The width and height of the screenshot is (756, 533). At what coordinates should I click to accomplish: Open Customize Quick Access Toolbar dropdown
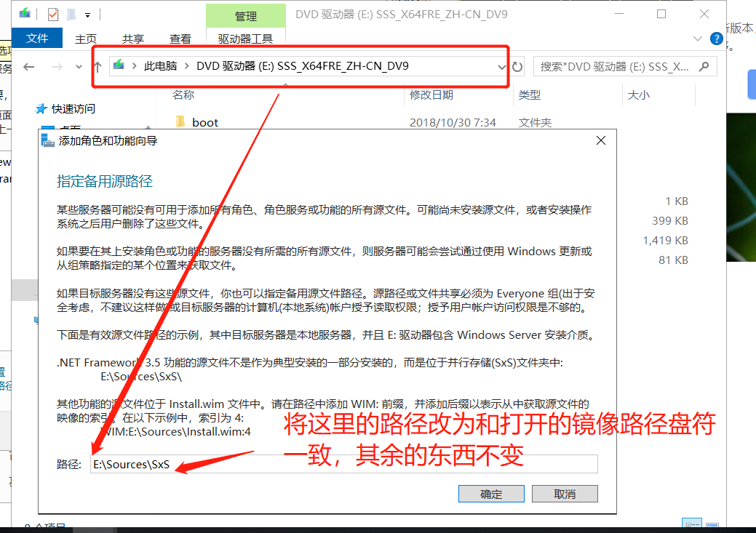[88, 15]
